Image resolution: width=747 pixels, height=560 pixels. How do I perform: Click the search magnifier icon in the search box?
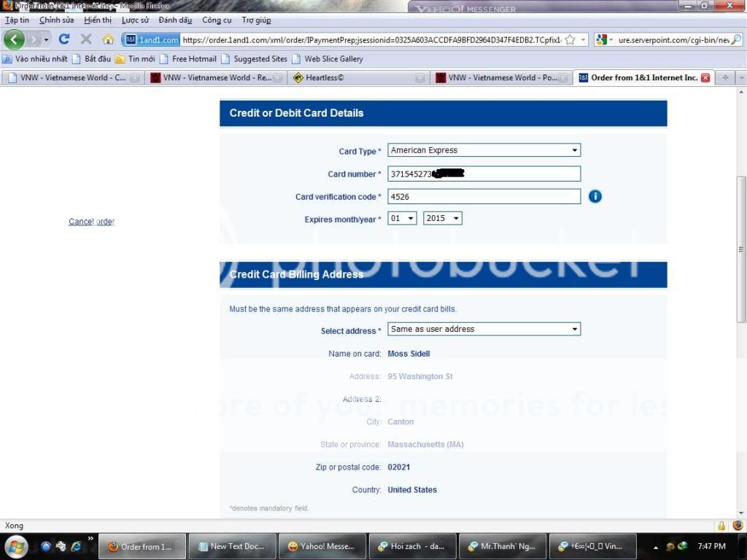[735, 40]
